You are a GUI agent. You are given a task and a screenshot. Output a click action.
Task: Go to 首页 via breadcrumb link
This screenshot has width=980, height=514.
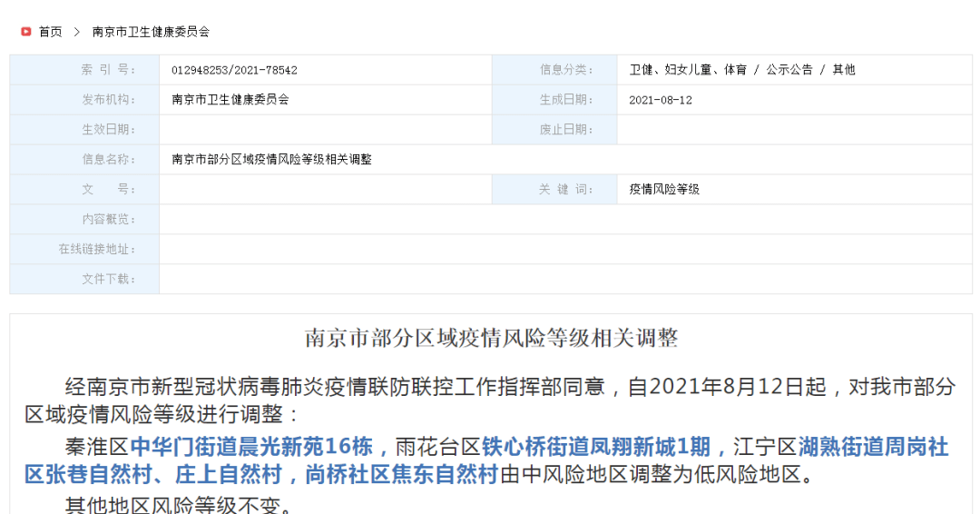click(x=51, y=32)
